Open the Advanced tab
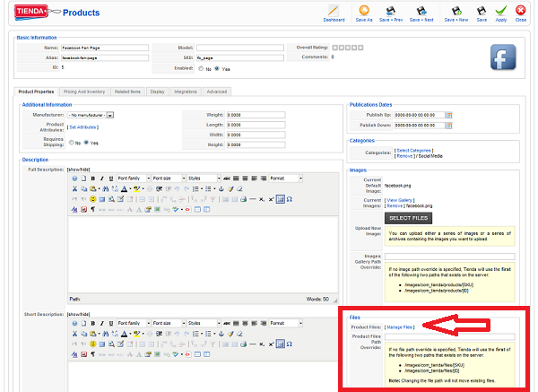Image resolution: width=538 pixels, height=392 pixels. [x=217, y=91]
